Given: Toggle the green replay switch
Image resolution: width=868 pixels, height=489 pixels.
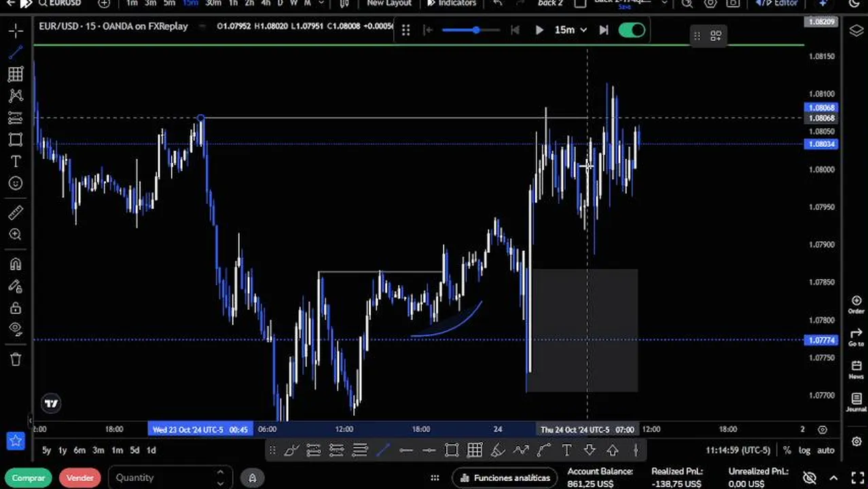Looking at the screenshot, I should (x=632, y=30).
